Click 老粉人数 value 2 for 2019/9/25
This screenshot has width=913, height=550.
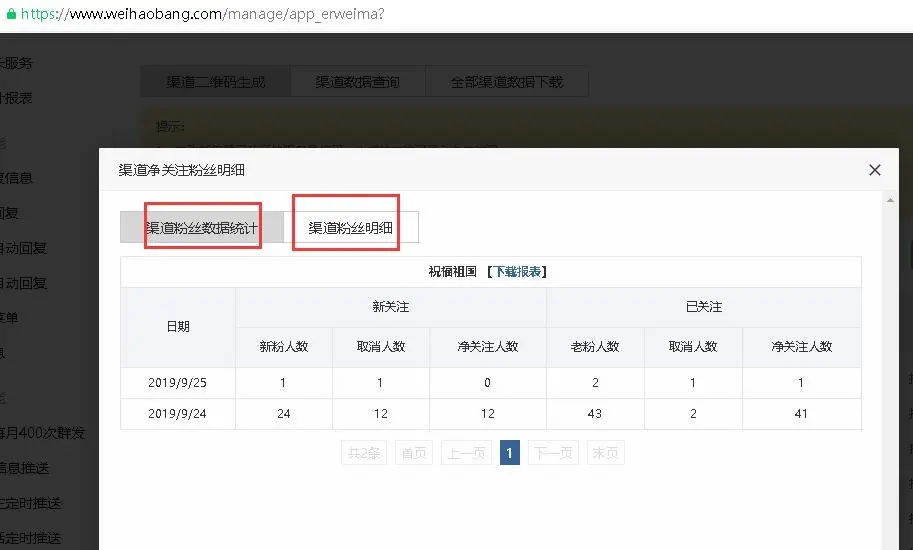(595, 383)
